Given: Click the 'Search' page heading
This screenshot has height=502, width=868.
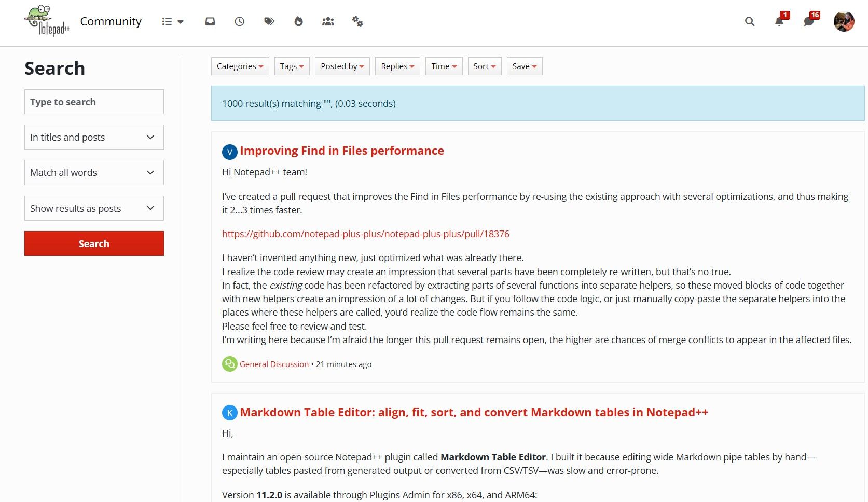Looking at the screenshot, I should click(x=54, y=69).
